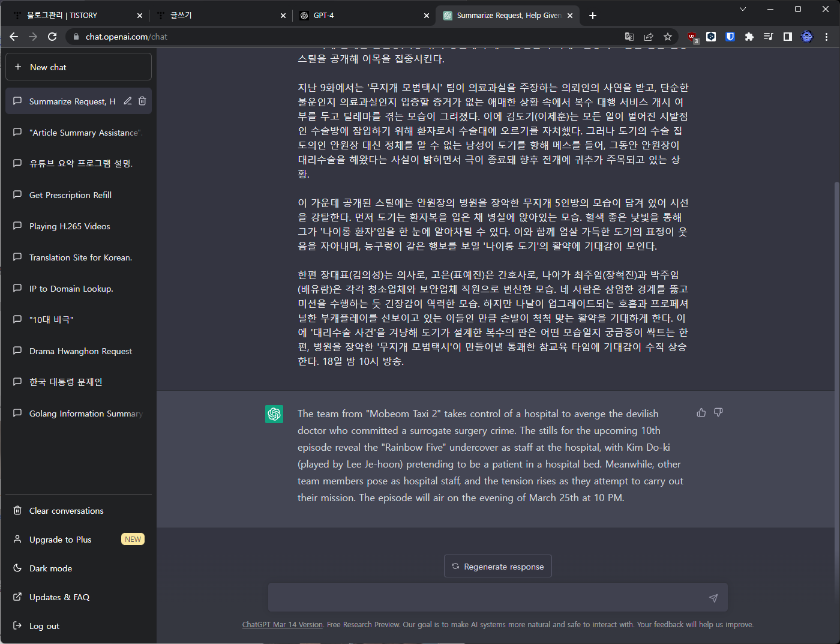Click the address bar URL
Screen dimensions: 840x644
click(127, 37)
